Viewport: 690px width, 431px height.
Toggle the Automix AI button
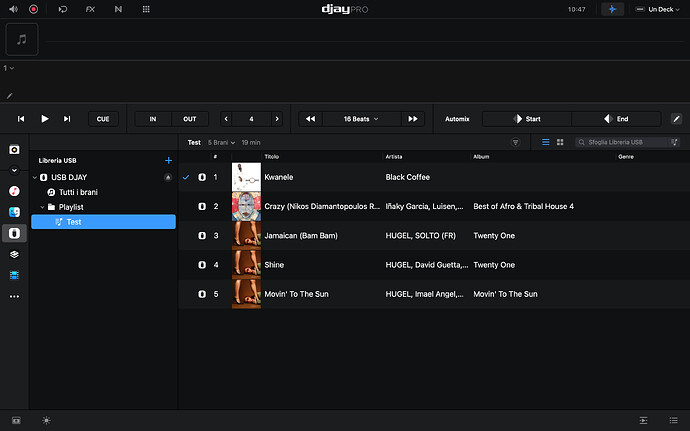(x=612, y=9)
